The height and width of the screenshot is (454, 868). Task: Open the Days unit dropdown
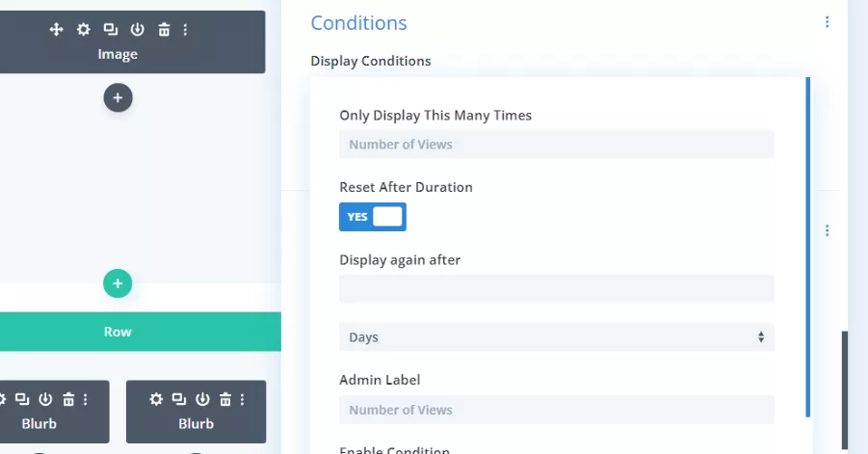tap(556, 337)
